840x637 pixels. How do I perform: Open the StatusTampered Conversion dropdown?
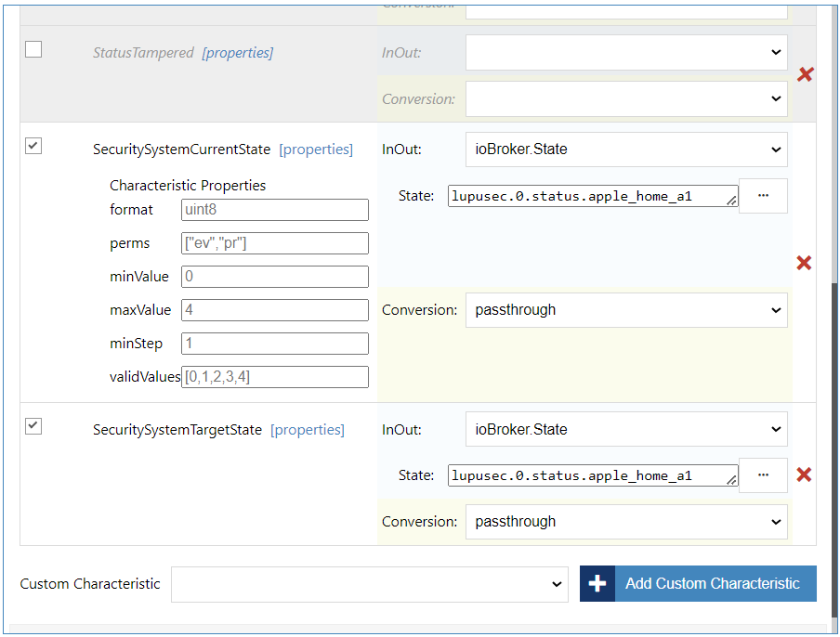pyautogui.click(x=626, y=99)
